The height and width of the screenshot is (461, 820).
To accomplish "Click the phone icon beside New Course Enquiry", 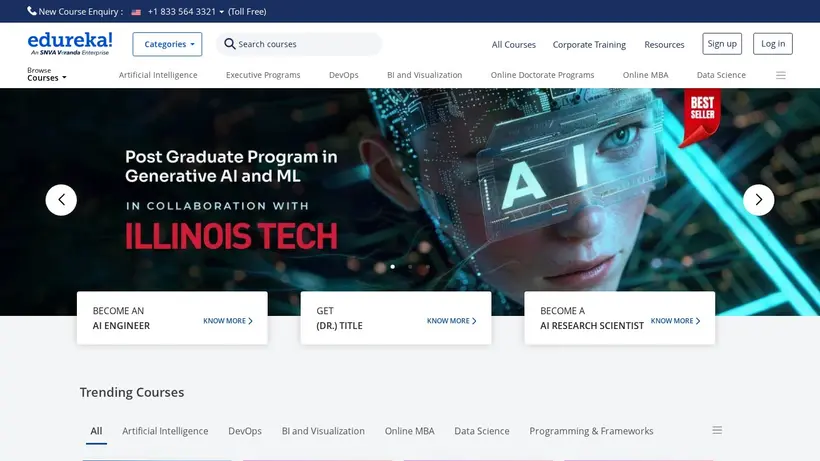I will (x=32, y=11).
